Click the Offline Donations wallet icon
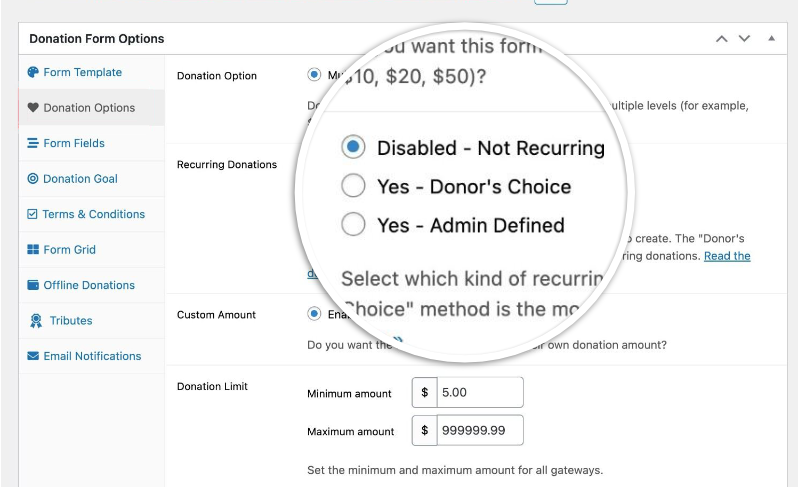 (x=33, y=285)
